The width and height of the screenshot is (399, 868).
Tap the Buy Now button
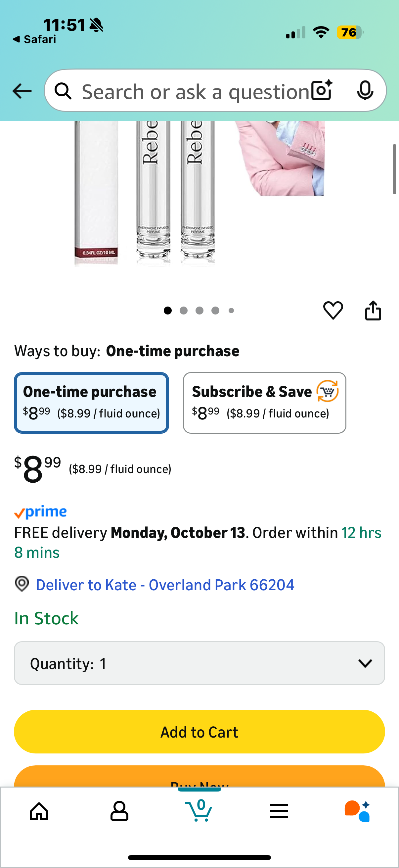point(199,778)
